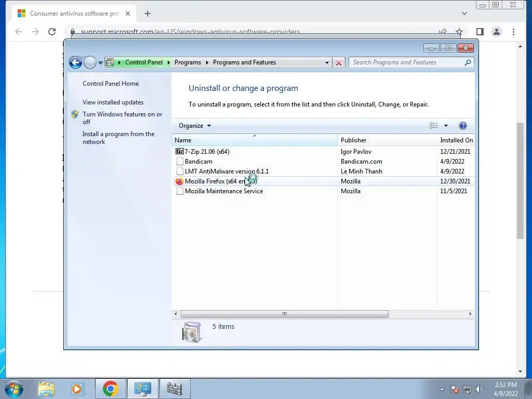Open the firewall brick wall taskbar item
532x399 pixels.
click(x=175, y=389)
